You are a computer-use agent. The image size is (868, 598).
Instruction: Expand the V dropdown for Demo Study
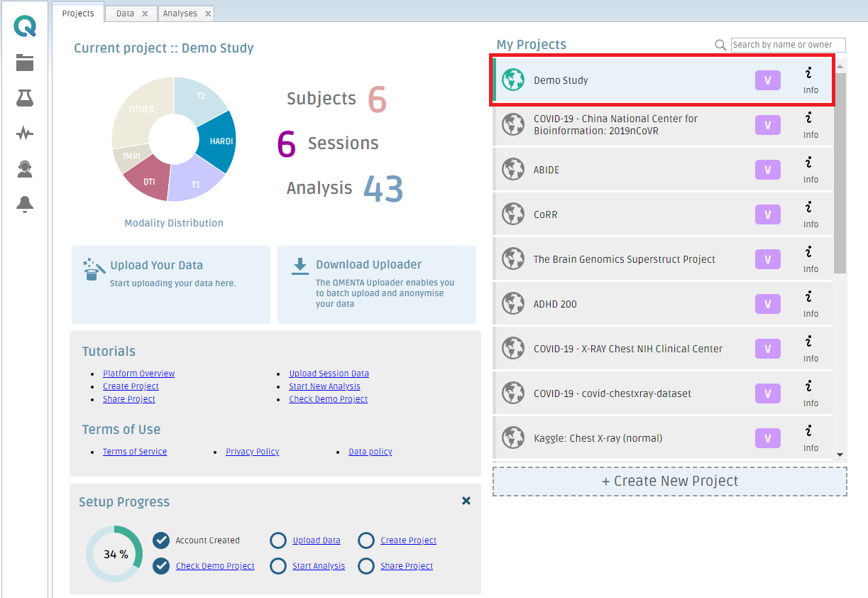[767, 80]
